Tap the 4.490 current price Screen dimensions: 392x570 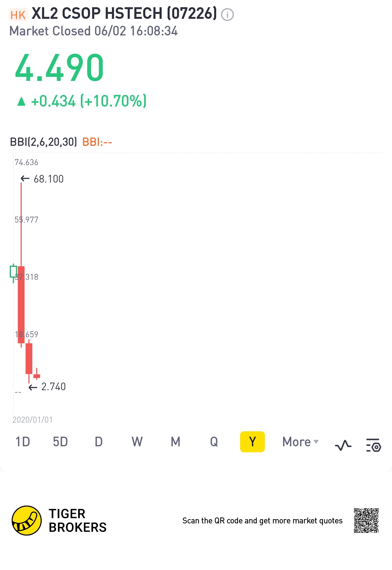[x=59, y=68]
